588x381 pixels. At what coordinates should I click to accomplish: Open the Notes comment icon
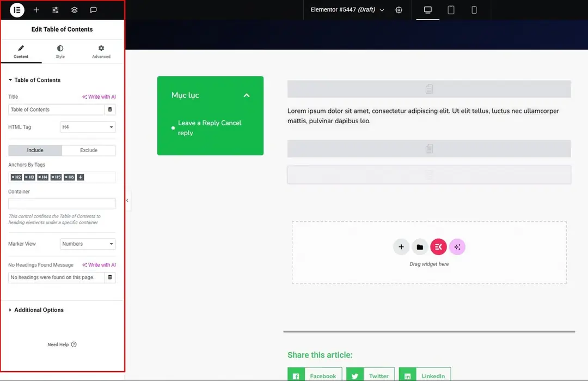pos(94,10)
